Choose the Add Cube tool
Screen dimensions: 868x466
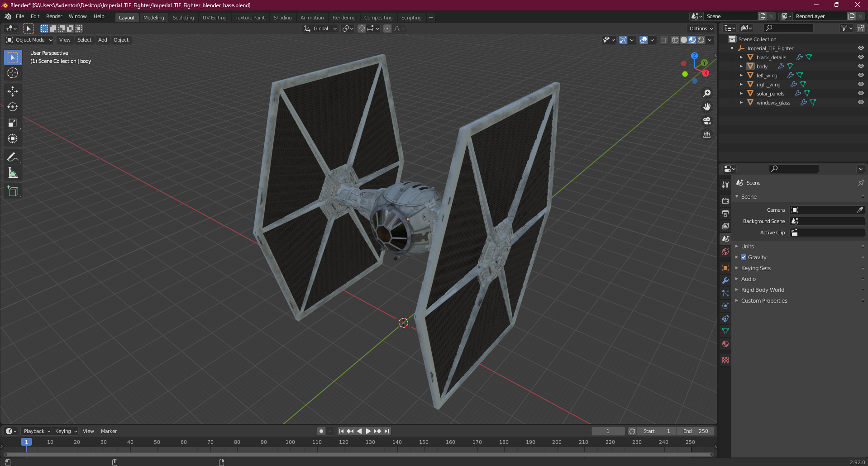(13, 191)
